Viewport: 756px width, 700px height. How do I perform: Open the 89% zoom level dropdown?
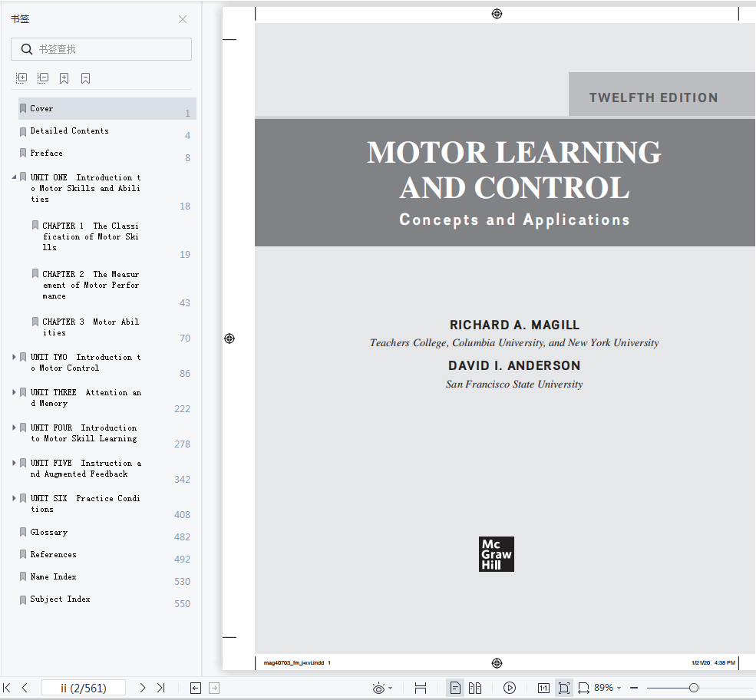[608, 688]
